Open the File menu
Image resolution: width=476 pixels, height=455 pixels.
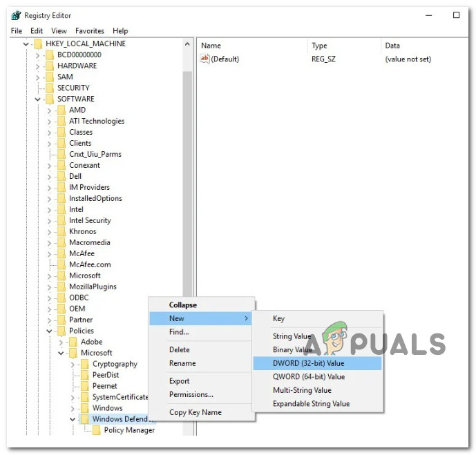point(17,31)
